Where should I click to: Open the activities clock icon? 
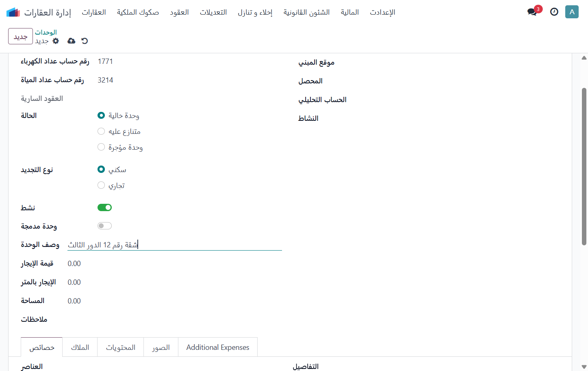click(554, 12)
